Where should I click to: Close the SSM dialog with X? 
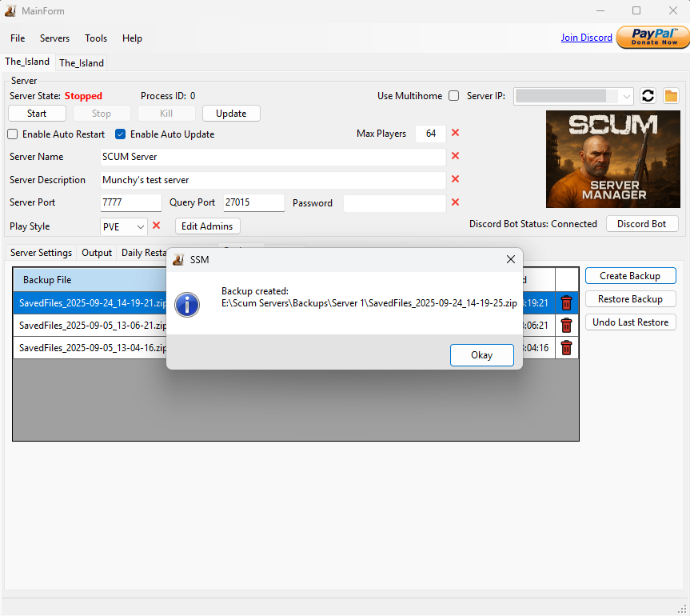[510, 259]
